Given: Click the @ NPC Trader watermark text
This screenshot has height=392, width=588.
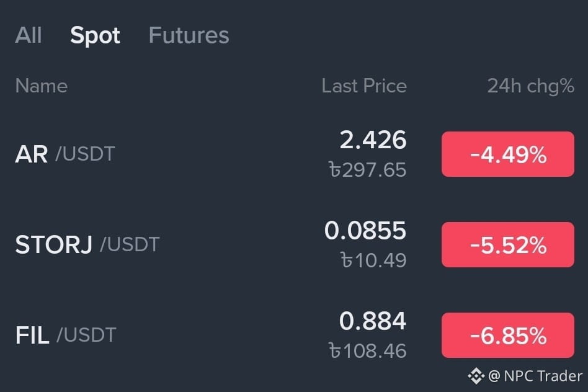Looking at the screenshot, I should tap(535, 376).
